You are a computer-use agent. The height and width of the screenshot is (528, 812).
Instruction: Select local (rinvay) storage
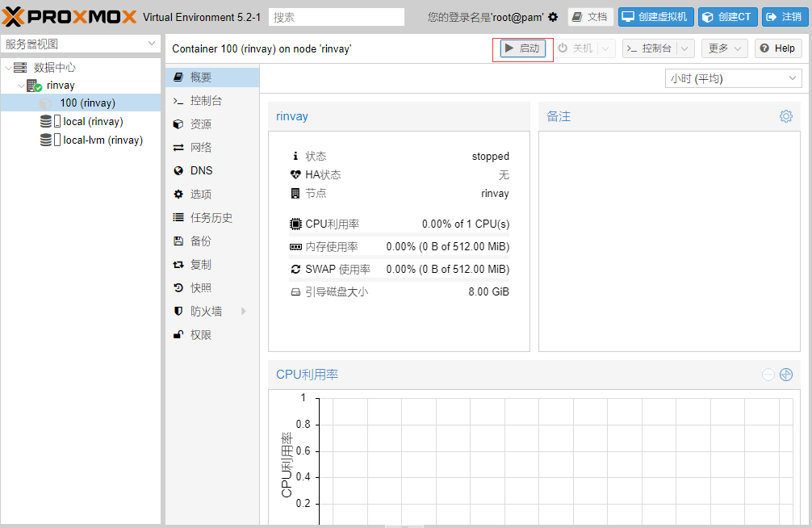[81, 121]
